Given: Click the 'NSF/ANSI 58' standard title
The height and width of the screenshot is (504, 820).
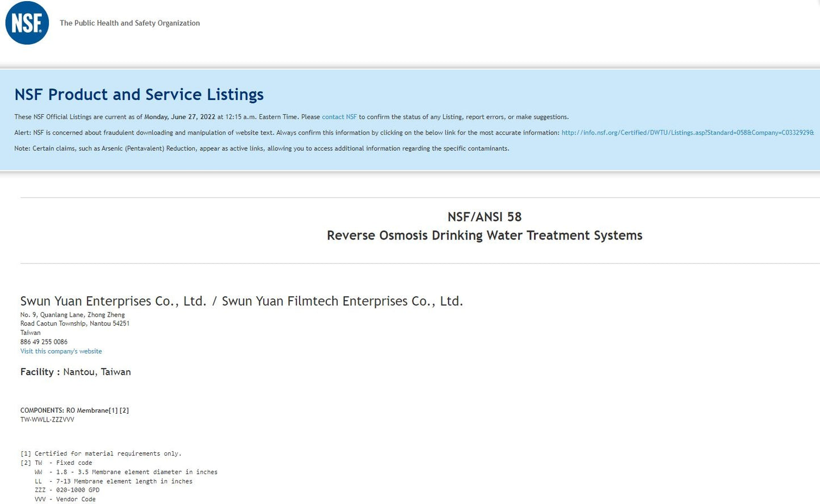Looking at the screenshot, I should pyautogui.click(x=485, y=217).
